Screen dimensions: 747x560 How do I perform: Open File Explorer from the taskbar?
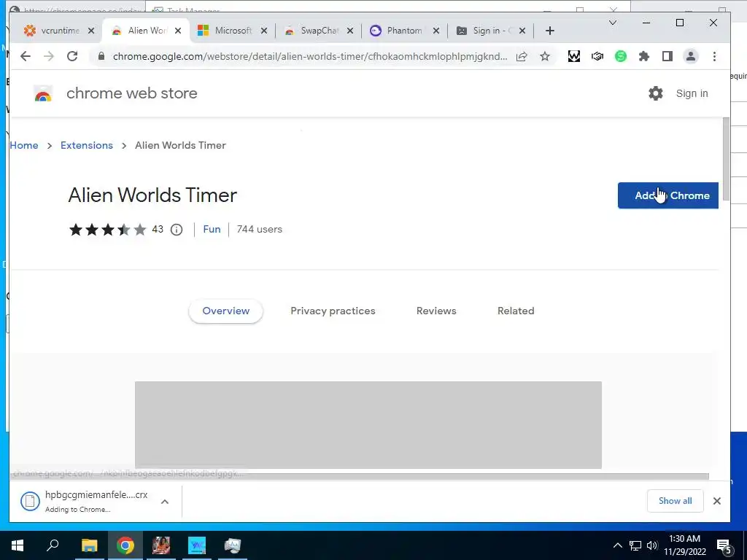pyautogui.click(x=89, y=545)
